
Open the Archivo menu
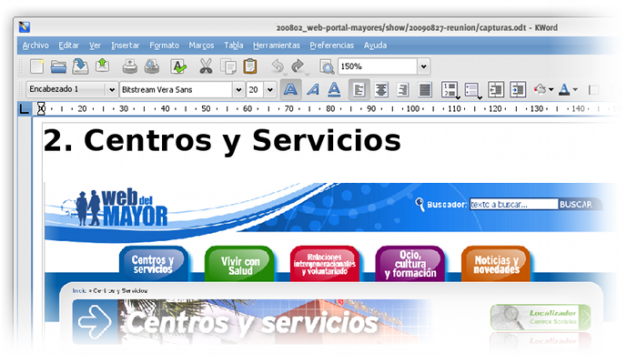[35, 45]
